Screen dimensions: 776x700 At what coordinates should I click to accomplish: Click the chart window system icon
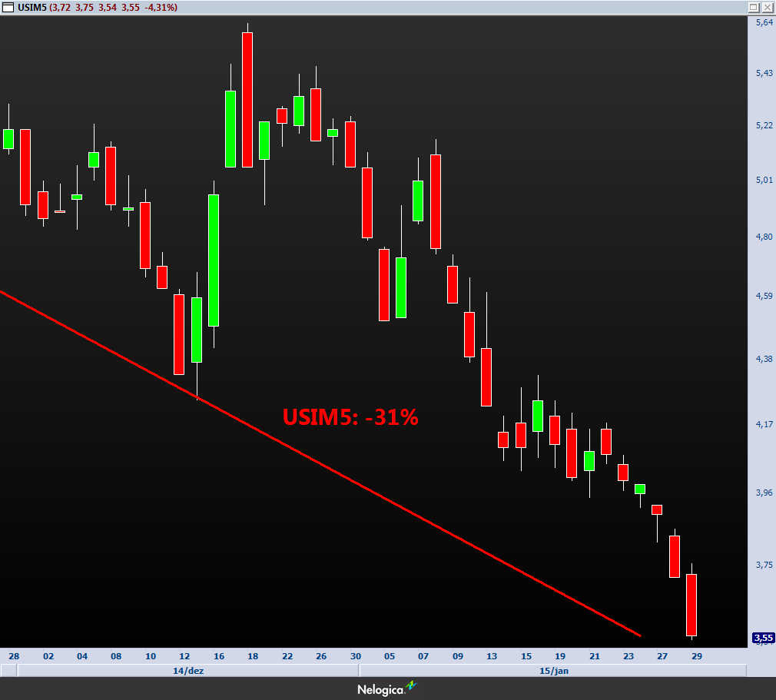(7, 7)
